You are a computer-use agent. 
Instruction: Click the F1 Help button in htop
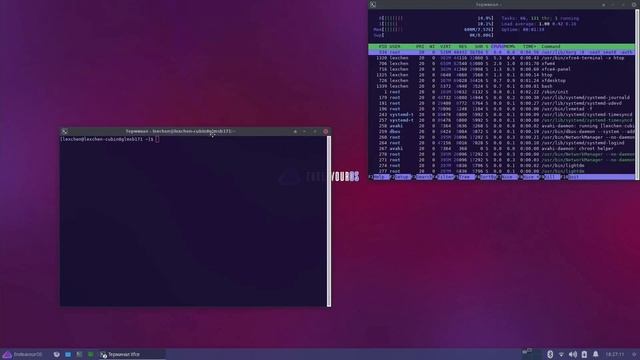coord(380,177)
